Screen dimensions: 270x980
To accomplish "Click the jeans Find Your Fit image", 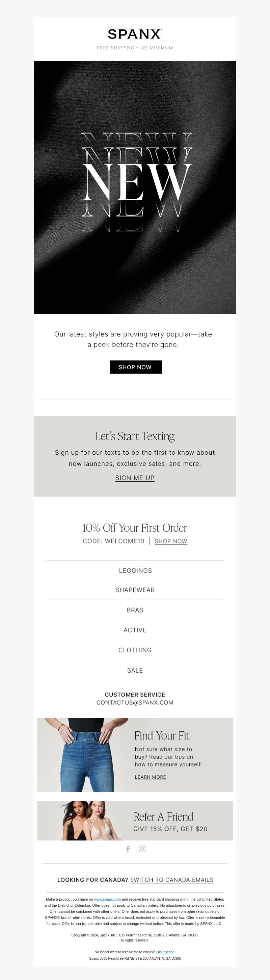I will point(83,755).
